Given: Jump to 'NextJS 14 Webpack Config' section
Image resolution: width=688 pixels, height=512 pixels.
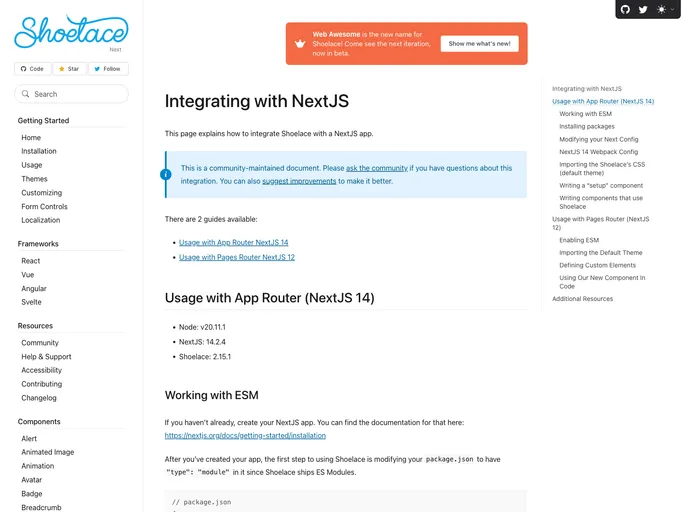Looking at the screenshot, I should tap(598, 152).
